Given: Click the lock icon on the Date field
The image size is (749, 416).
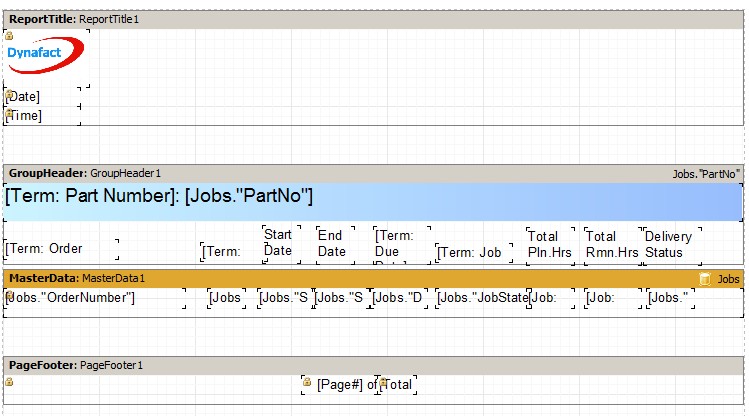Looking at the screenshot, I should (x=9, y=95).
